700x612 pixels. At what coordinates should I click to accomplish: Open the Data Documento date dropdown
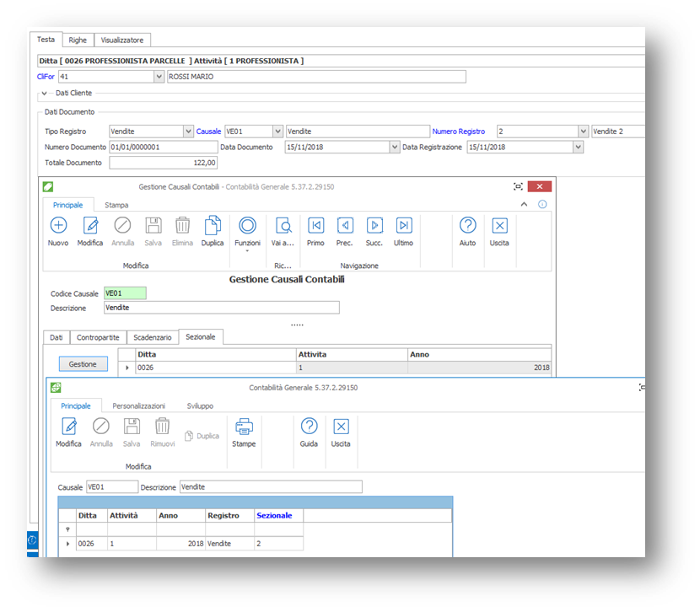(x=394, y=148)
